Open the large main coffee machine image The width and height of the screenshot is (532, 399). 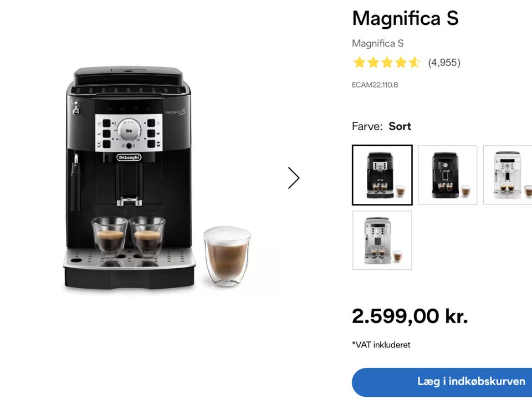(158, 178)
